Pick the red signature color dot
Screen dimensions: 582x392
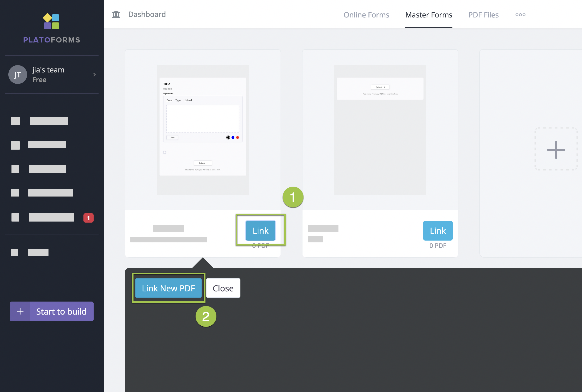pos(238,138)
